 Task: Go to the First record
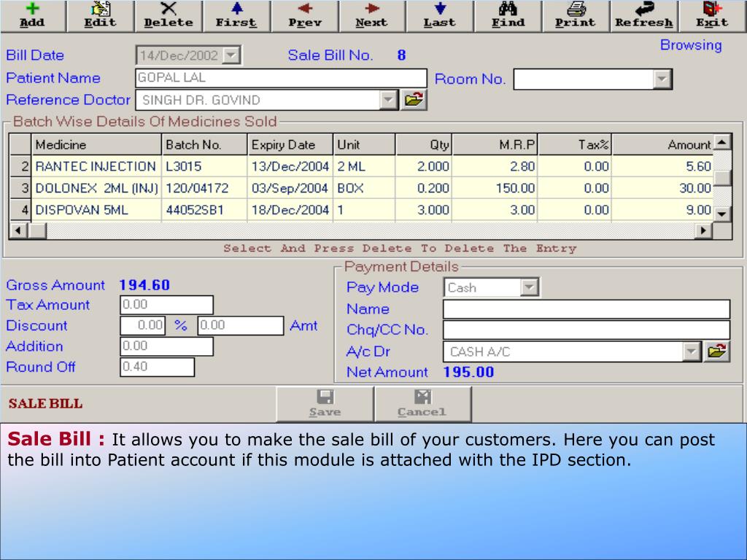(236, 16)
